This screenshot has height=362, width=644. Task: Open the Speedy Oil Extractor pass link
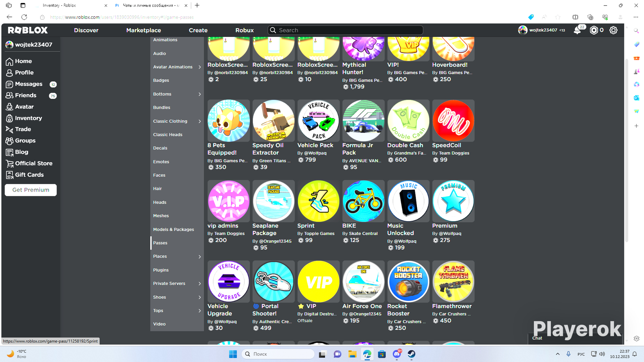pos(268,149)
